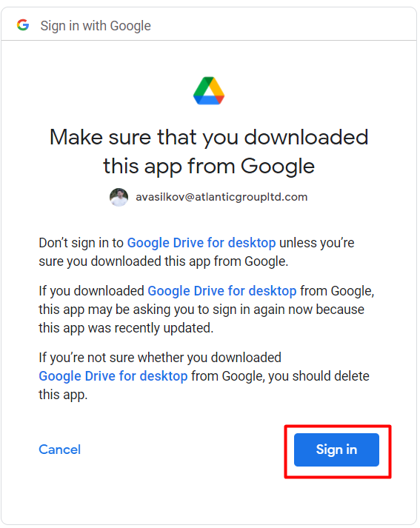Image resolution: width=420 pixels, height=528 pixels.
Task: Click the Google Drive triangle logo
Action: (209, 91)
